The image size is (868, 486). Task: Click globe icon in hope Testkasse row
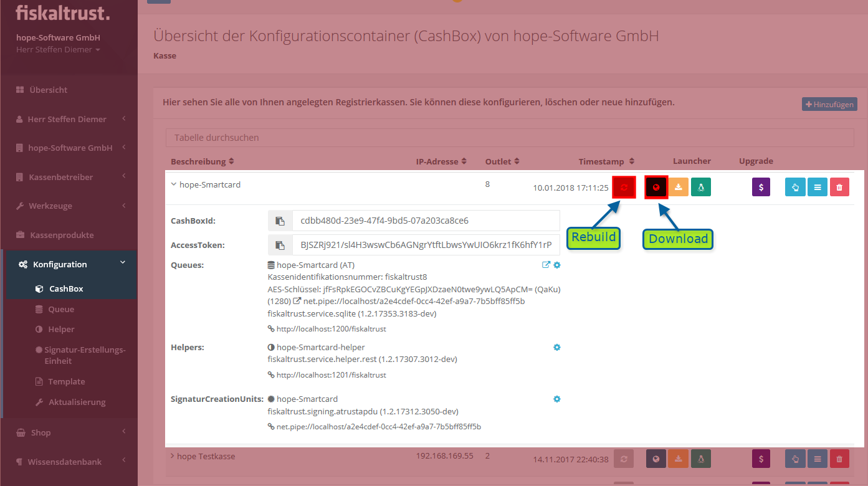(656, 459)
